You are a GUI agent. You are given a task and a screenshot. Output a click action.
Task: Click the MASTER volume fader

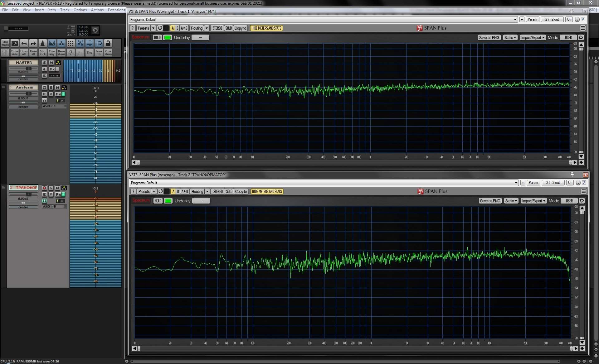(29, 69)
